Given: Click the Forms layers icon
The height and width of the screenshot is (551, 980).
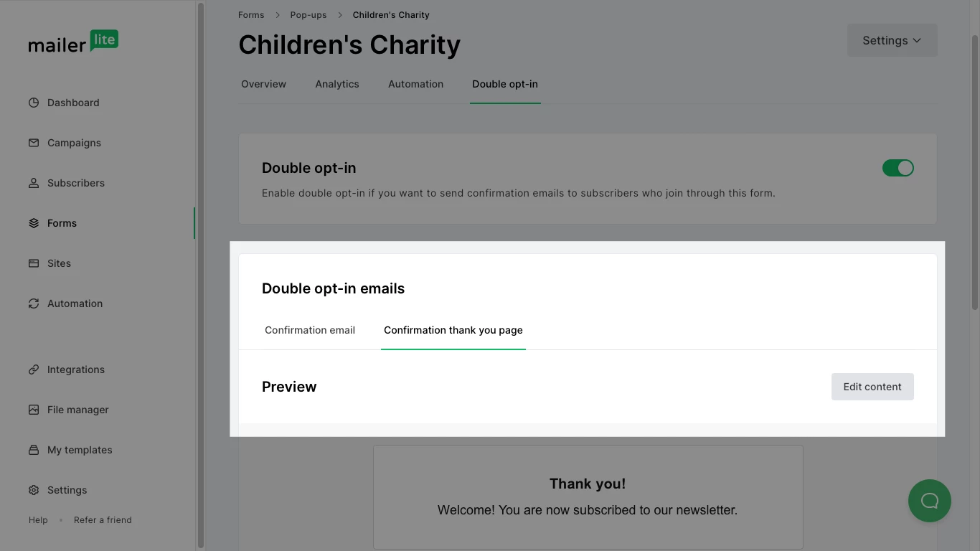Looking at the screenshot, I should click(x=34, y=223).
